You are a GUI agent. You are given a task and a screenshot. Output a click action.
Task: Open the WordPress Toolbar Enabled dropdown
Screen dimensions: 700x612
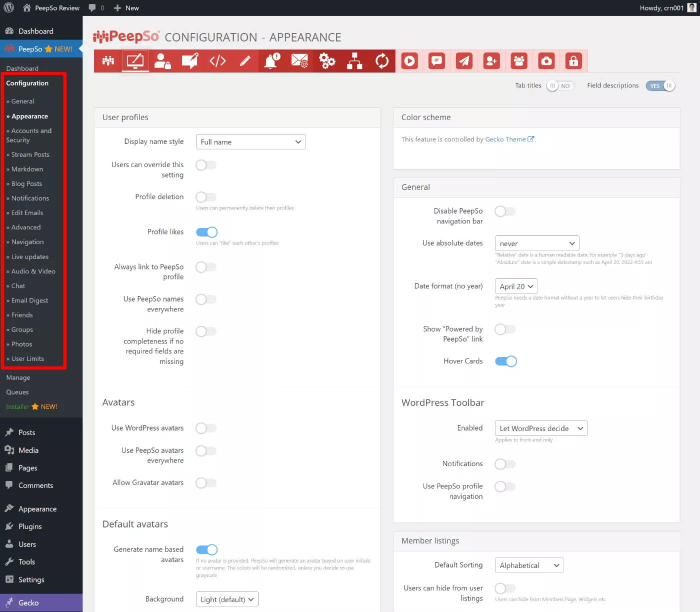(x=541, y=428)
